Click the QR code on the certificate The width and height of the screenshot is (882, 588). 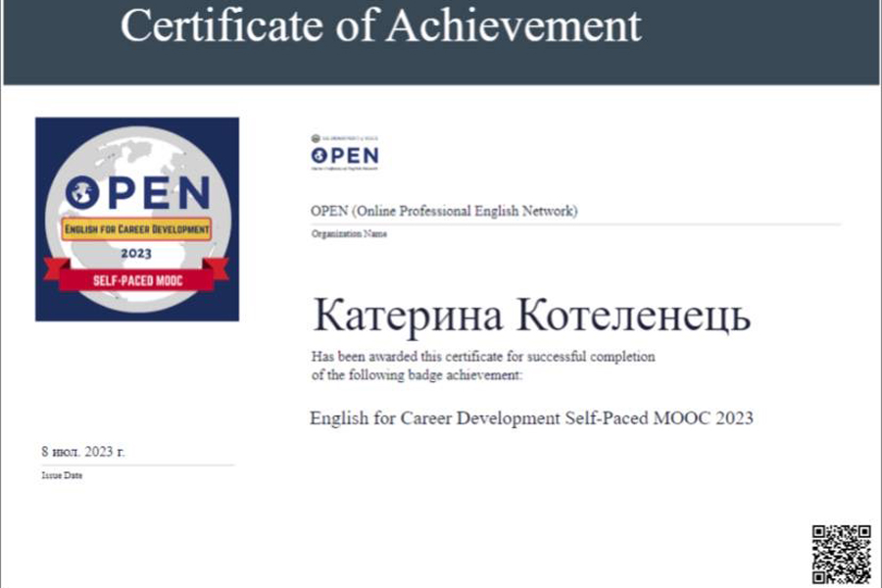[842, 555]
